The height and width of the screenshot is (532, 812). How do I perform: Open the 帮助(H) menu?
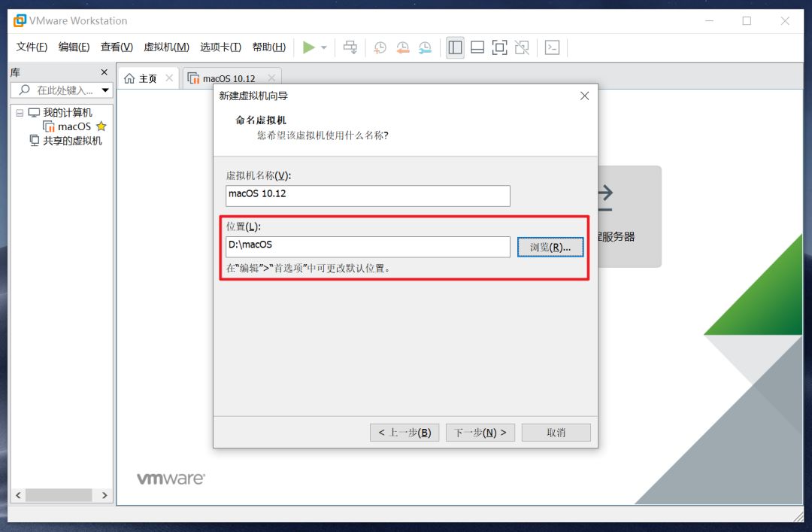pyautogui.click(x=268, y=47)
